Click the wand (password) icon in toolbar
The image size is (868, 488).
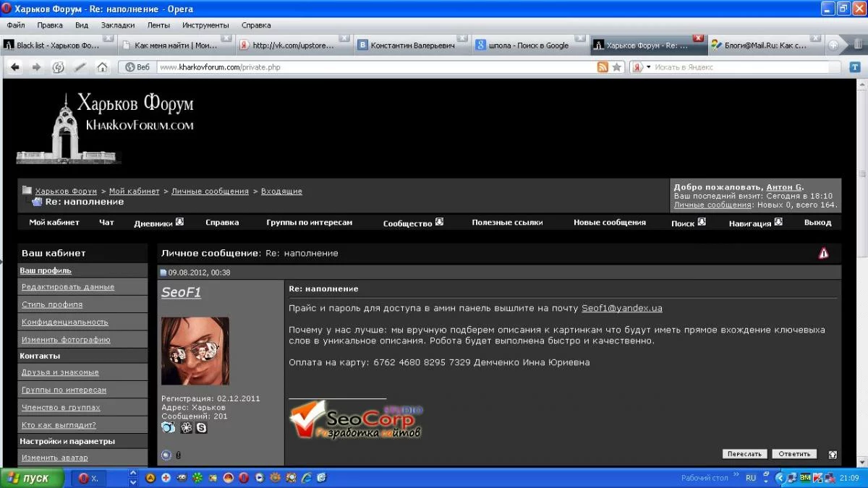point(80,67)
